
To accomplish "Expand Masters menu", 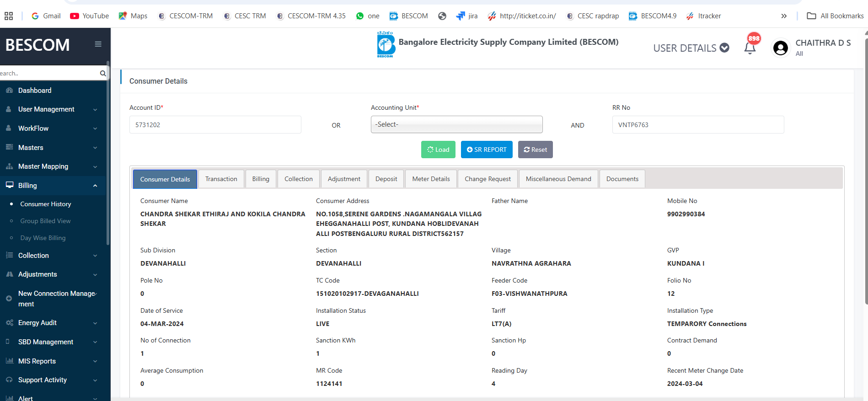I will click(53, 148).
